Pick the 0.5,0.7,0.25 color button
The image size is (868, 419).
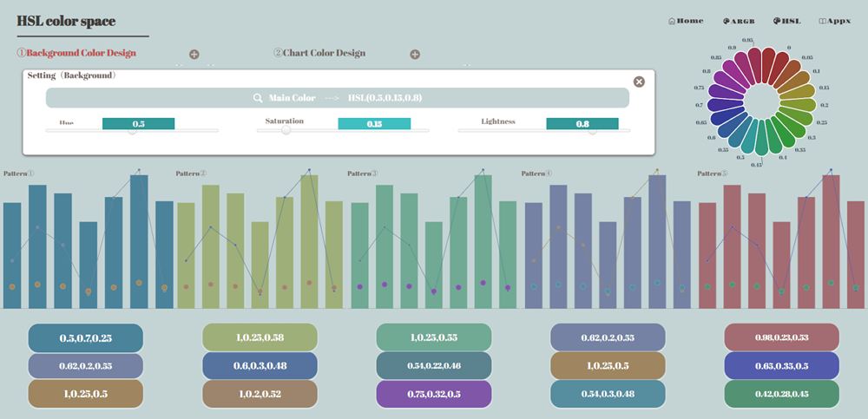tap(86, 337)
